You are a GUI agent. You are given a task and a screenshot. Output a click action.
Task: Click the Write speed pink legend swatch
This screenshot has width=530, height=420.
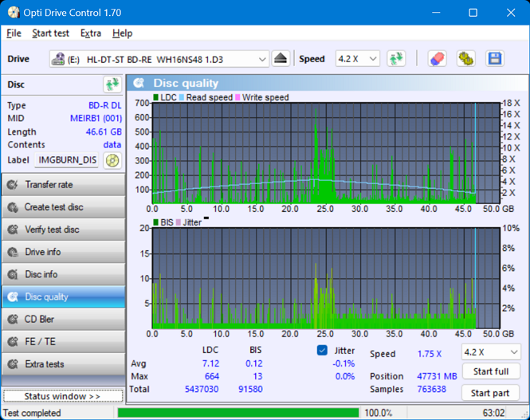click(238, 97)
